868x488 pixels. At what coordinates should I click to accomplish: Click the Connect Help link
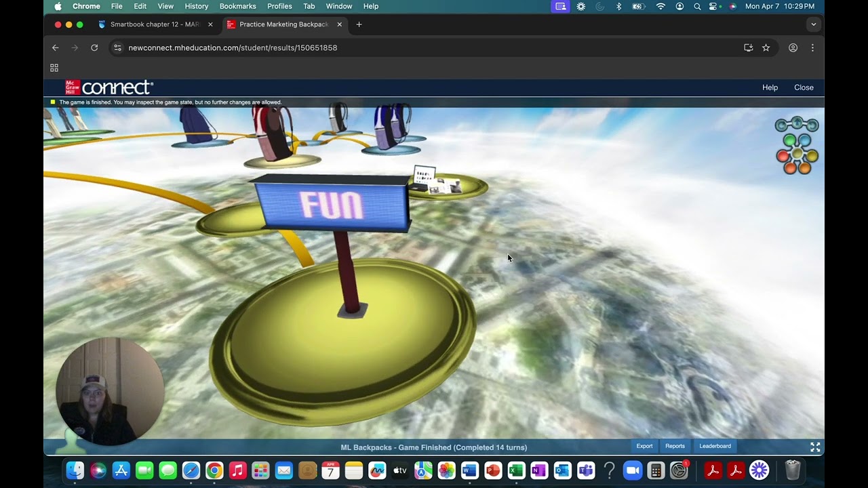[x=770, y=87]
